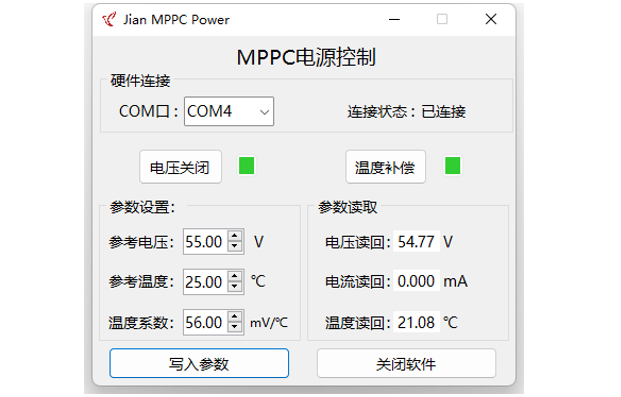Click the 电压关闭 voltage off button
This screenshot has width=621, height=397.
point(181,167)
